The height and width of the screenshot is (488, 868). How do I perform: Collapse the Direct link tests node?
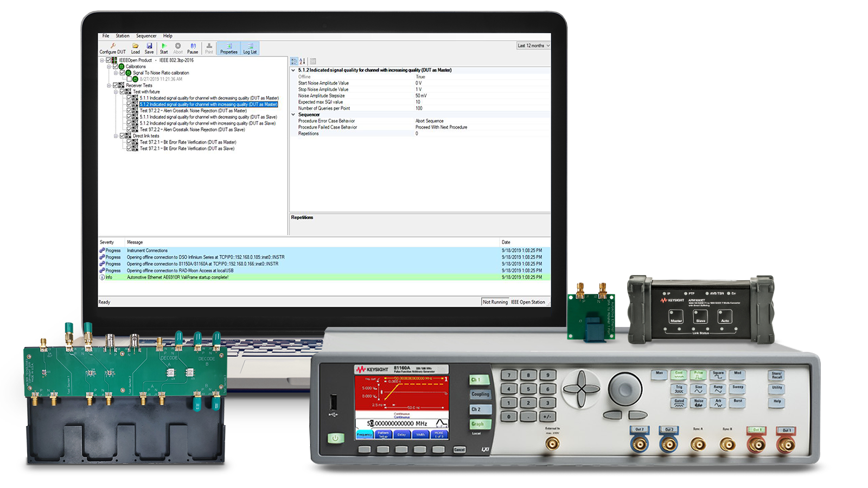[116, 136]
